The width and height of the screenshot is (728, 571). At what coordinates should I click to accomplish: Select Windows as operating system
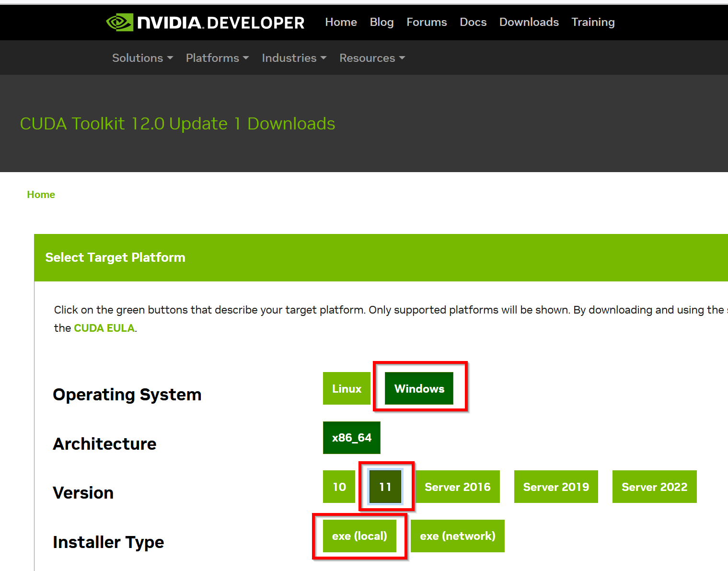pyautogui.click(x=419, y=388)
